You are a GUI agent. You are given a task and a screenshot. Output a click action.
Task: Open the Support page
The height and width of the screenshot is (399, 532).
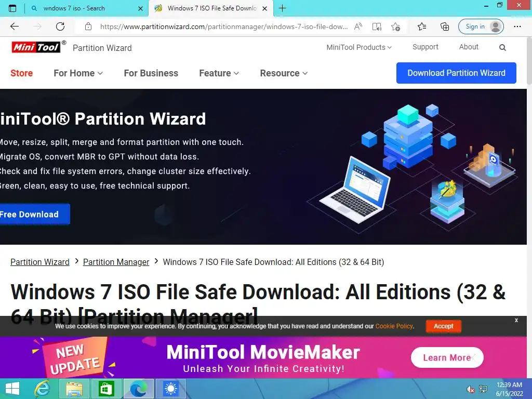coord(425,47)
